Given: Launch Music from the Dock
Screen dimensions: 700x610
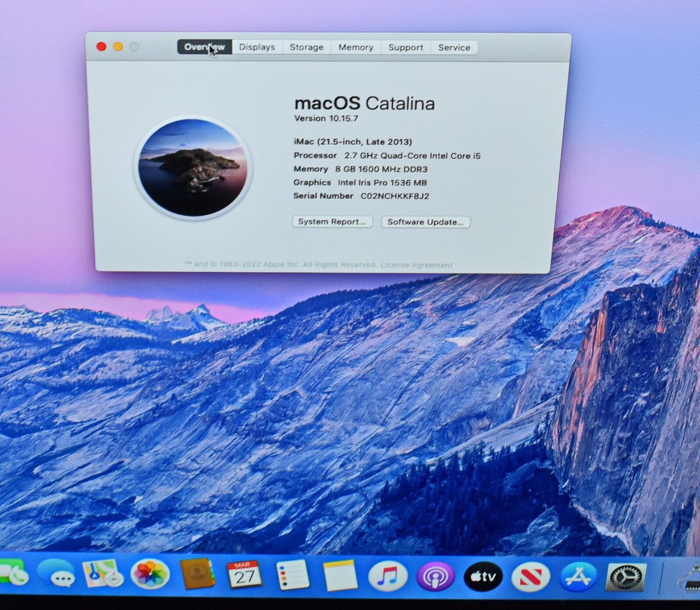Looking at the screenshot, I should (x=387, y=576).
